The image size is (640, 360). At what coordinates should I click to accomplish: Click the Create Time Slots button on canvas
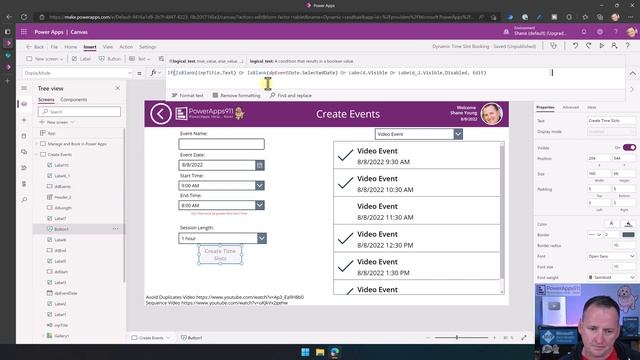click(220, 255)
